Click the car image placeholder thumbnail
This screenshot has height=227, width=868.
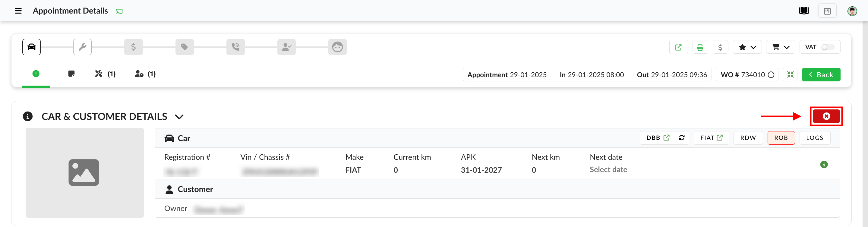pyautogui.click(x=84, y=172)
